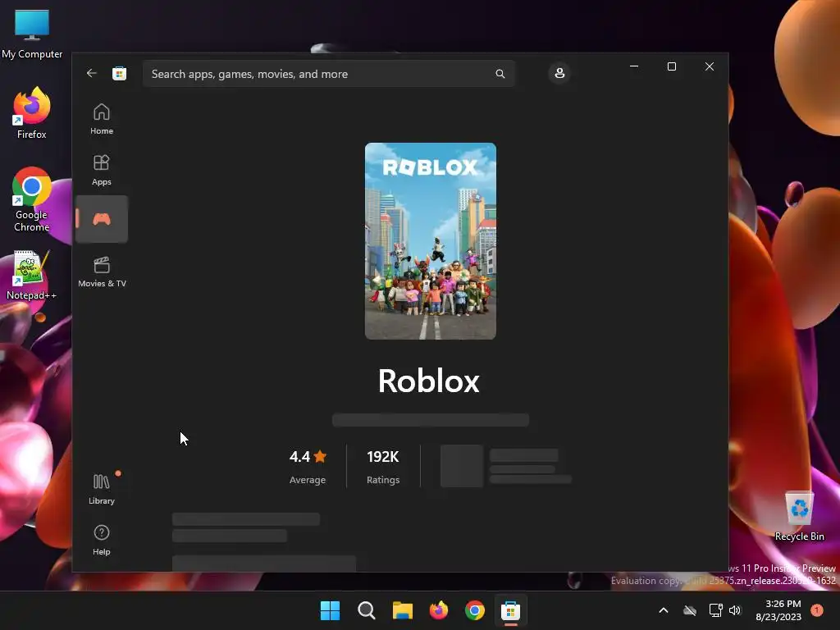This screenshot has height=630, width=840.
Task: Maximize the Microsoft Store window
Action: click(x=672, y=66)
